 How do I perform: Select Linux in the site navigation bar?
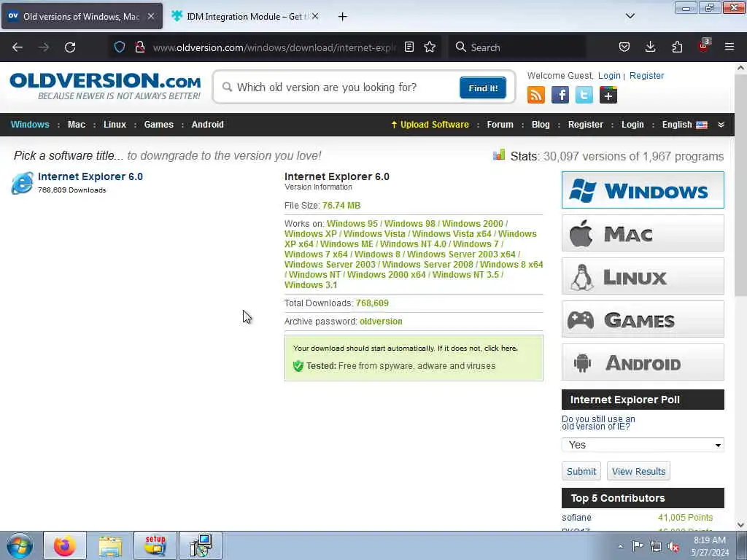[115, 124]
